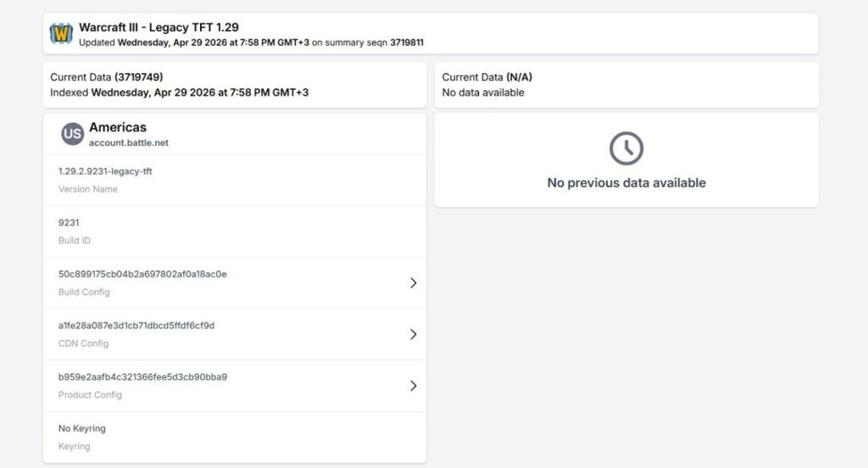Click the Warcraft III - Legacy TFT 1.29 title
Viewport: 868px width, 468px height.
[x=159, y=27]
